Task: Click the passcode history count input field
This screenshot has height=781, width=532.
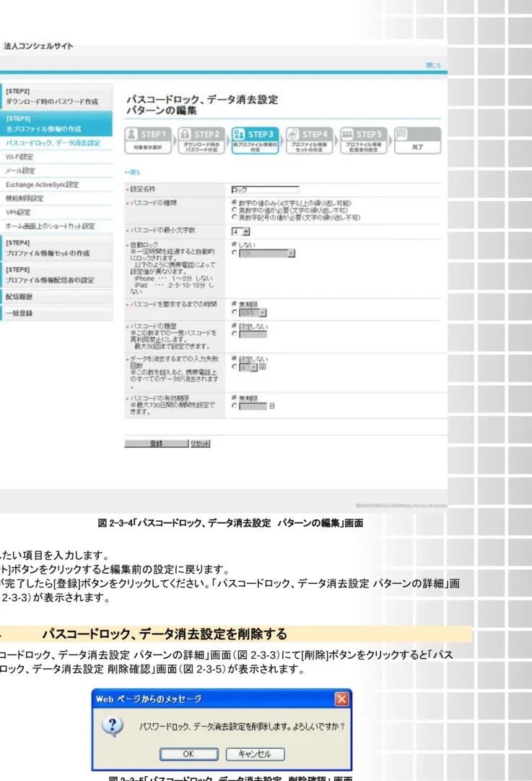Action: point(253,335)
